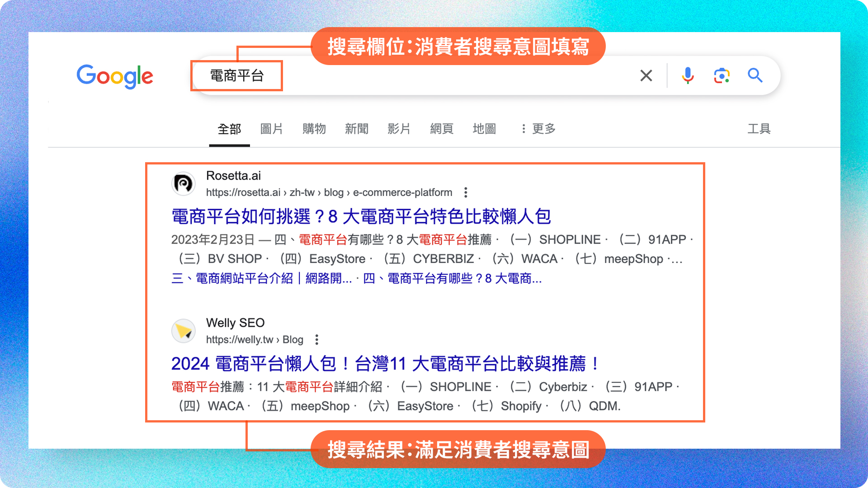Click the rosetta.ai breadcrumb URL text
Image resolution: width=868 pixels, height=488 pixels.
point(329,192)
